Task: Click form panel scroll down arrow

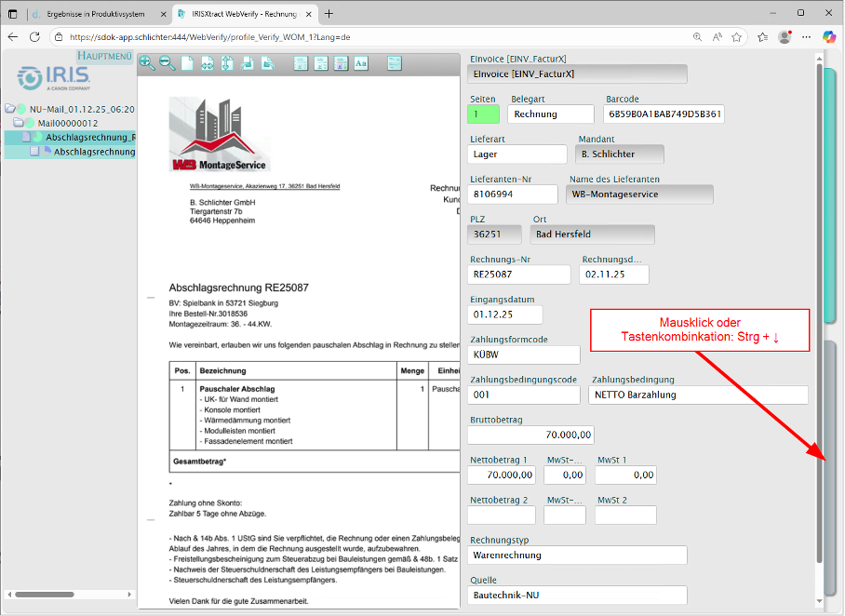Action: (x=819, y=601)
